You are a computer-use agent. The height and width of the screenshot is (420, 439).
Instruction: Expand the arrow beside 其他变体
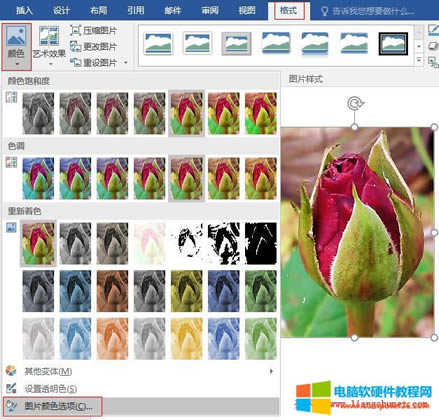coord(271,371)
